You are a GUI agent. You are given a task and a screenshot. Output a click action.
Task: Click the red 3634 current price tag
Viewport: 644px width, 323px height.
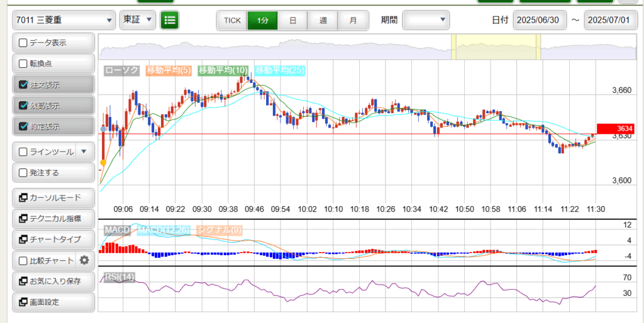616,129
